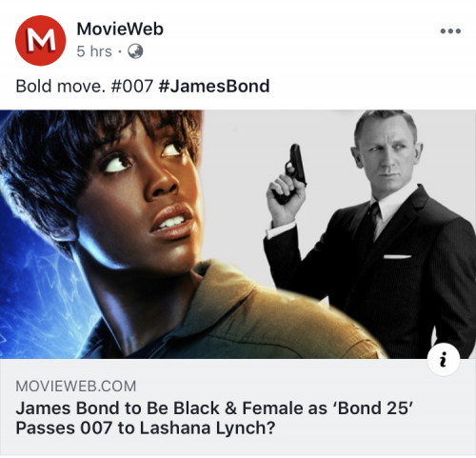Click the gray link card footer area

pyautogui.click(x=238, y=408)
